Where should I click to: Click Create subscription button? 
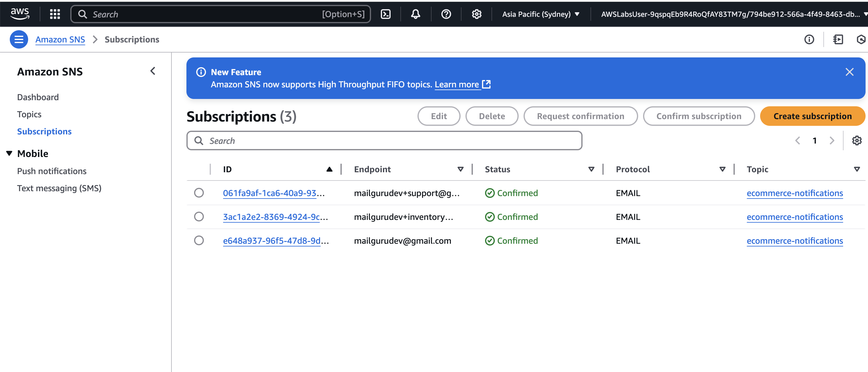click(812, 116)
